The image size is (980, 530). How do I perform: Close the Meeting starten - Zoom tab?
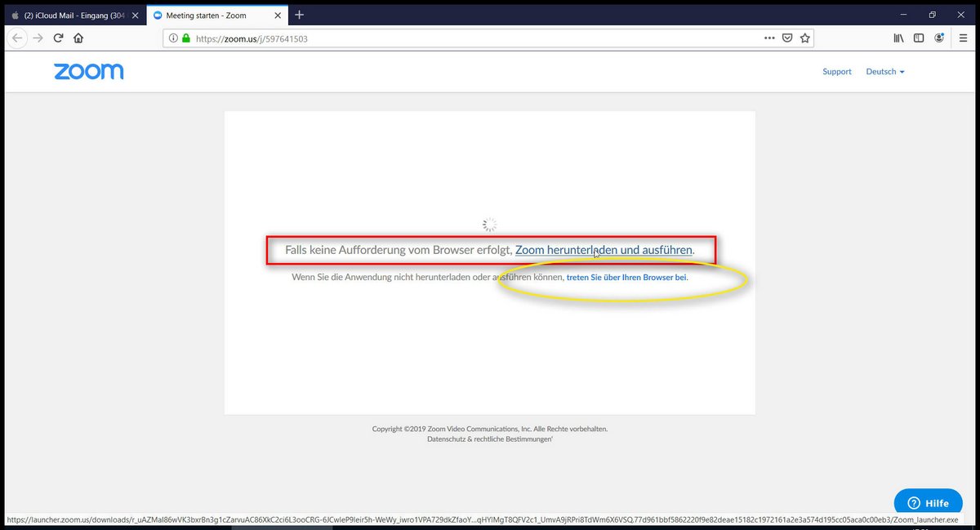pos(278,15)
